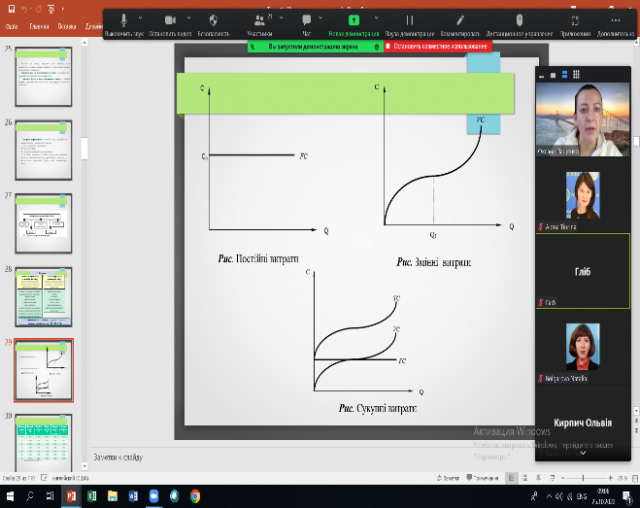Open Zoom from the taskbar

153,496
